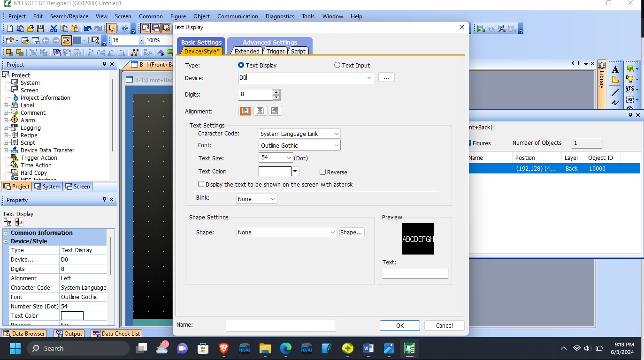Click the Start Simulator play icon
Screen dimensions: 644x360
(480, 29)
